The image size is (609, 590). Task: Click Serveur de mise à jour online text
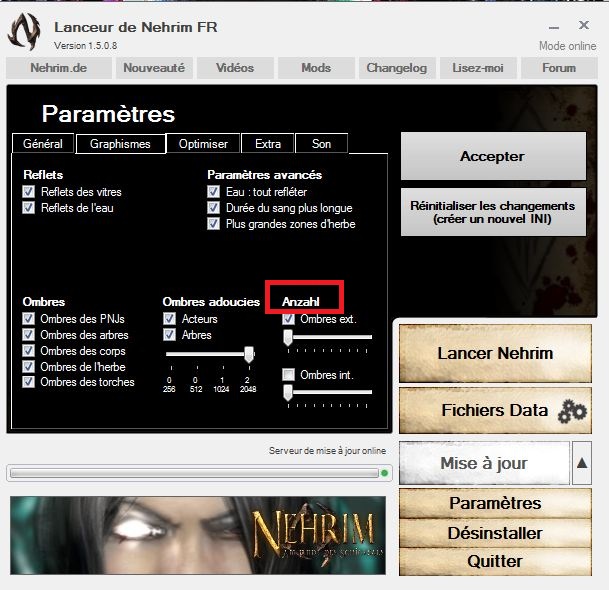point(327,451)
